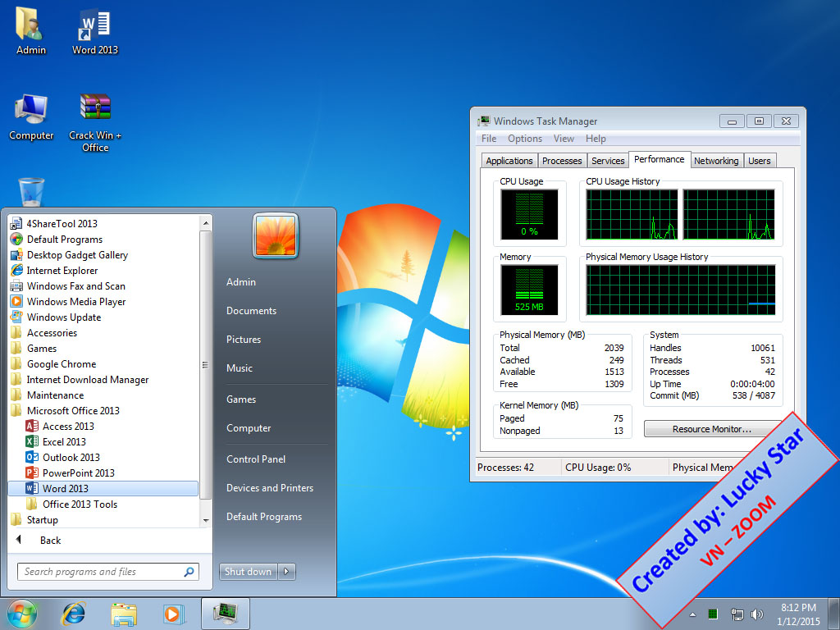Click Back in the Start menu
The image size is (840, 630).
50,541
